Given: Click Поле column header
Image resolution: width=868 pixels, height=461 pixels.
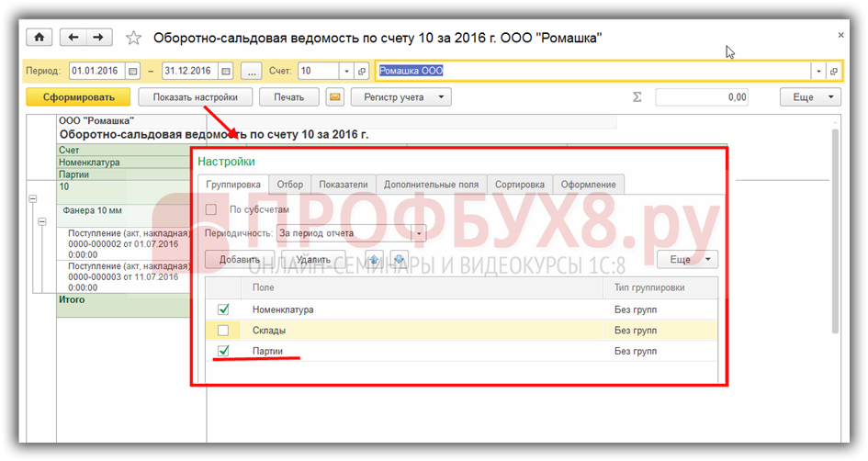Looking at the screenshot, I should click(x=422, y=287).
